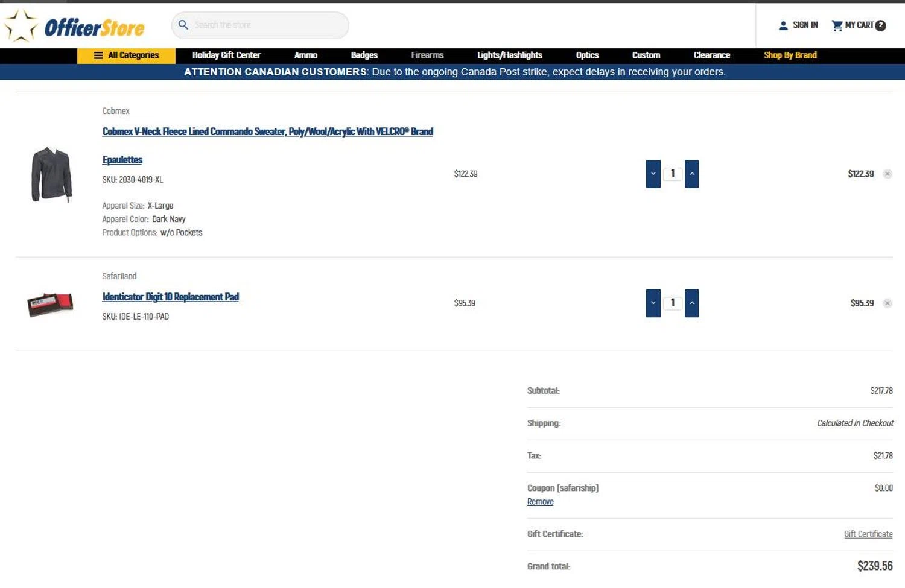Image resolution: width=905 pixels, height=588 pixels.
Task: Focus the Search the store field
Action: tap(260, 25)
